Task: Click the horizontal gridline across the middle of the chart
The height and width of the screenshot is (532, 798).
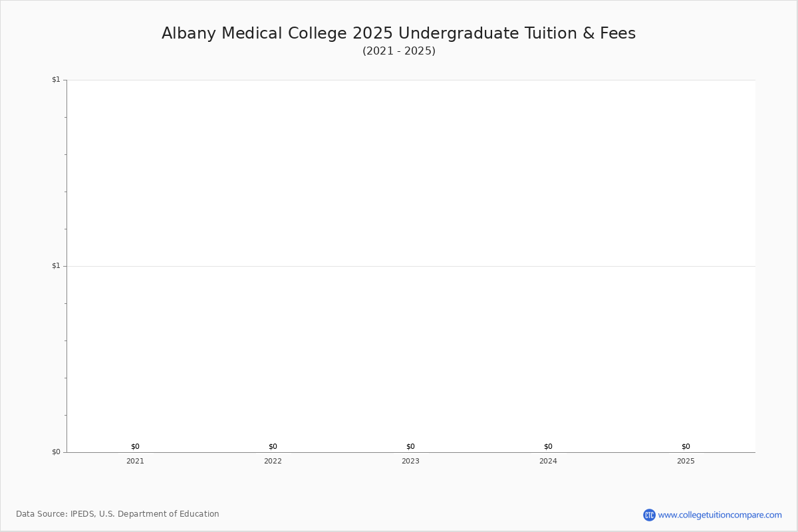Action: pyautogui.click(x=410, y=266)
